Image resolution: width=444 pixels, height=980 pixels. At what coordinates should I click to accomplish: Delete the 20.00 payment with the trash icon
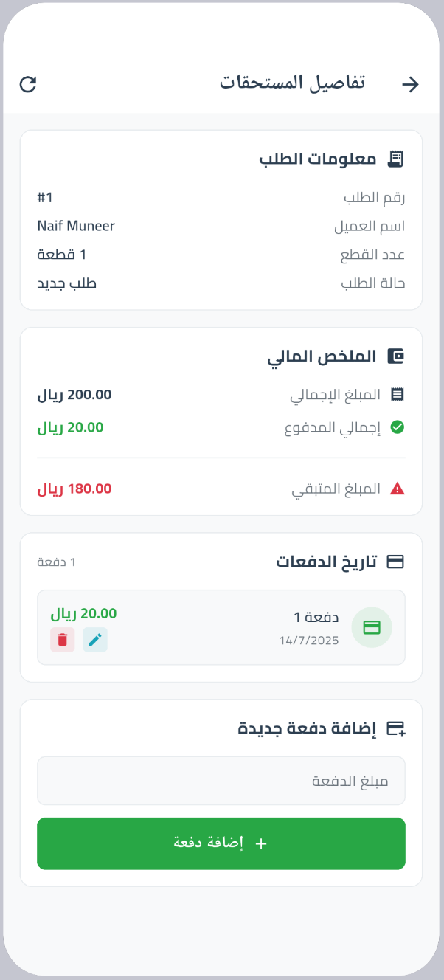pos(62,639)
